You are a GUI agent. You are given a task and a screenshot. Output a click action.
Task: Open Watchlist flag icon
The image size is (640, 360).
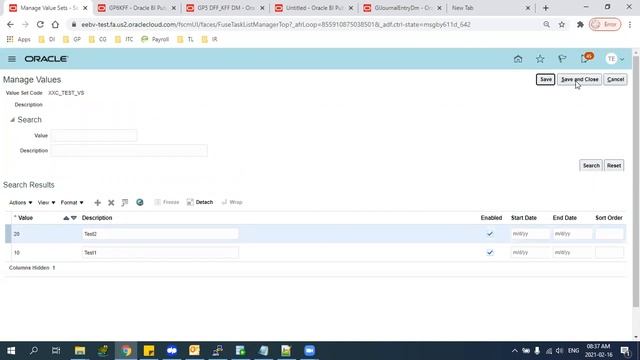tap(562, 59)
